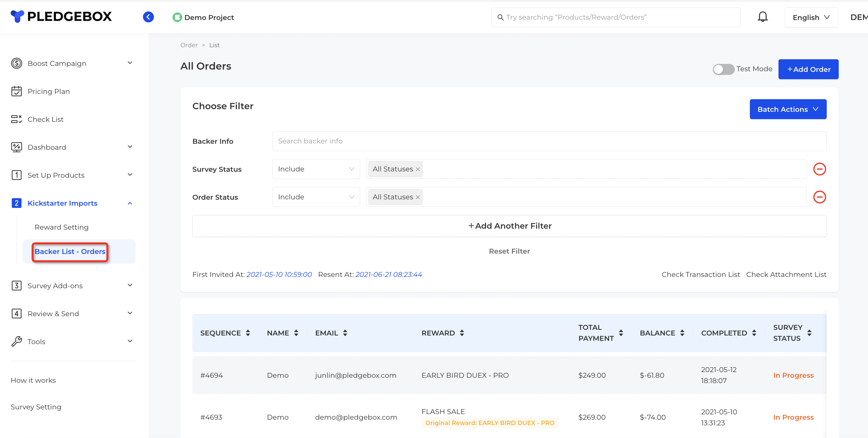Open Batch Actions dropdown
Image resolution: width=868 pixels, height=438 pixels.
pos(788,109)
